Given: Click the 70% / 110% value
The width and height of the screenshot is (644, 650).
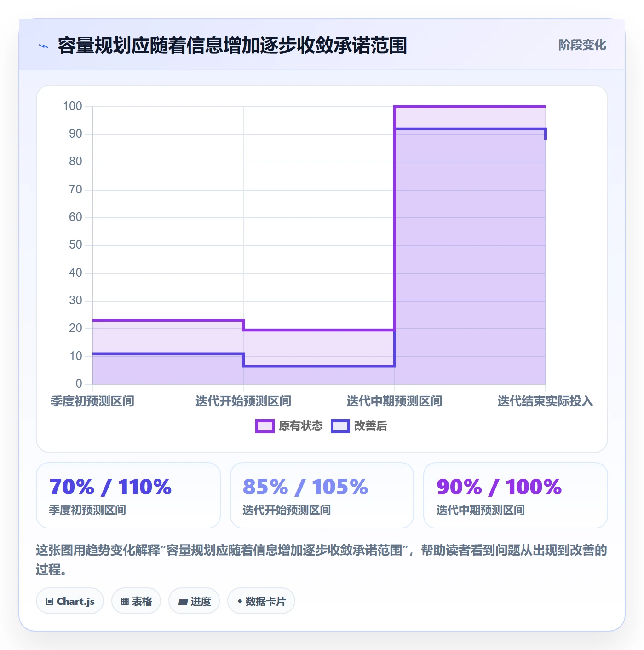Looking at the screenshot, I should click(x=110, y=487).
